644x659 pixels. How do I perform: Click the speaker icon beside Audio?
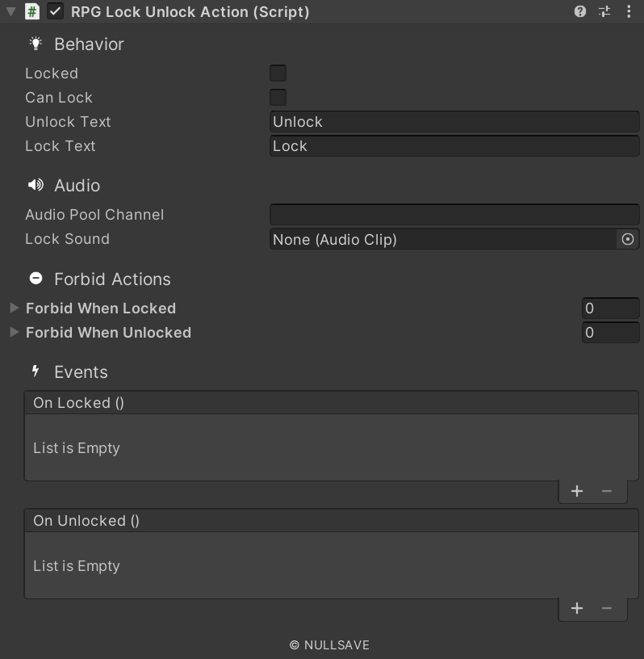(34, 185)
